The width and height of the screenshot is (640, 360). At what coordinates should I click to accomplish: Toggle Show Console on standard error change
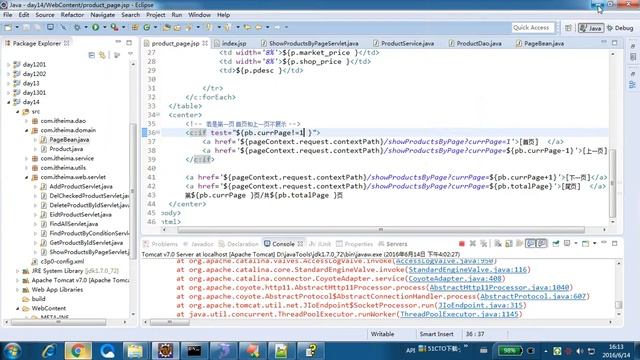542,244
